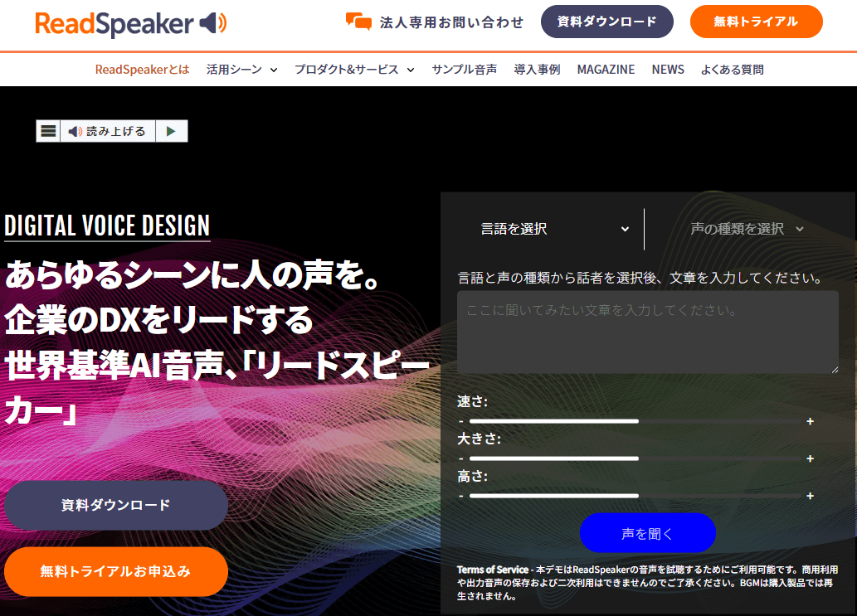This screenshot has width=857, height=616.
Task: Click the demo text input area
Action: 648,332
